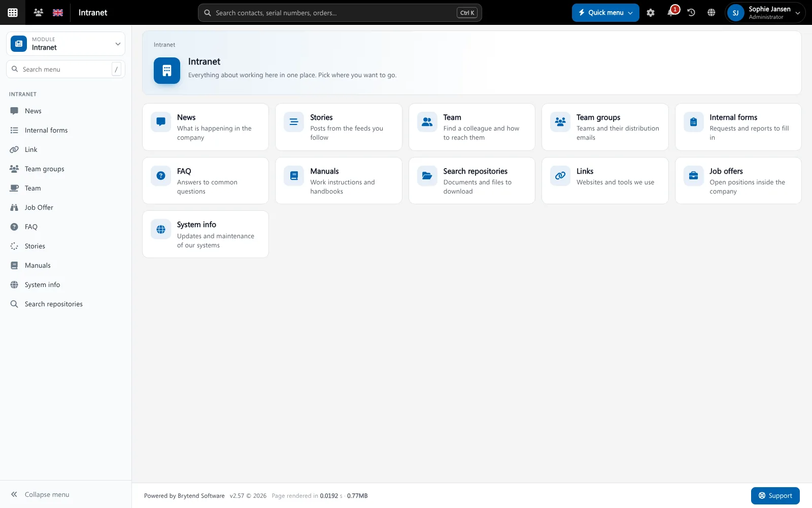Select News in the sidebar menu

(x=65, y=111)
